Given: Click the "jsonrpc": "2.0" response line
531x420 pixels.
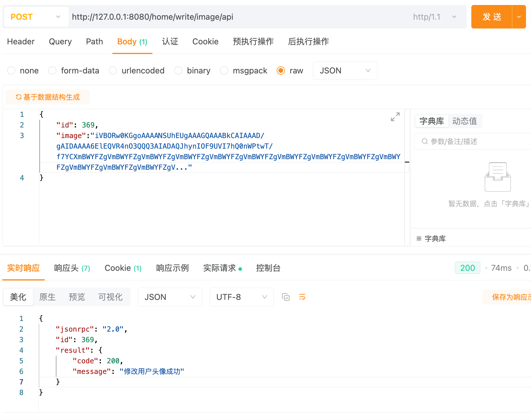Looking at the screenshot, I should [x=91, y=329].
